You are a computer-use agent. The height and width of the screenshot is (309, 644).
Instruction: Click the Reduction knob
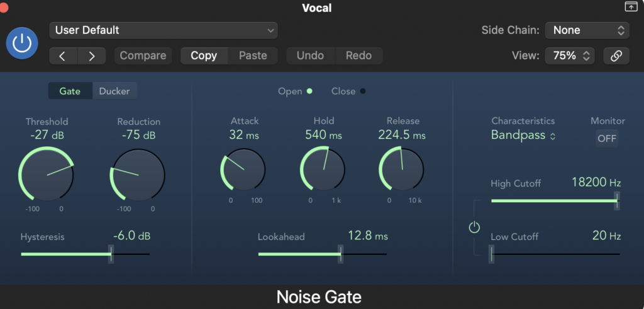pyautogui.click(x=138, y=174)
